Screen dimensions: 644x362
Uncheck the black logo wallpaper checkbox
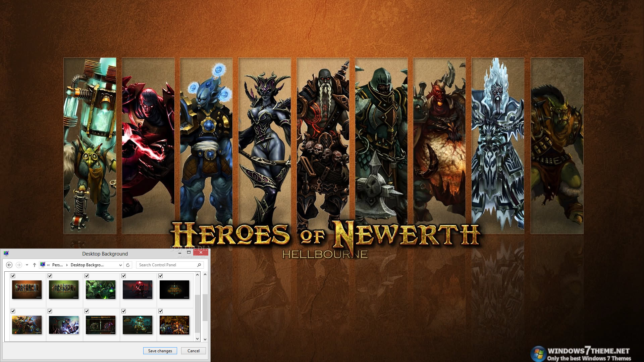[160, 276]
